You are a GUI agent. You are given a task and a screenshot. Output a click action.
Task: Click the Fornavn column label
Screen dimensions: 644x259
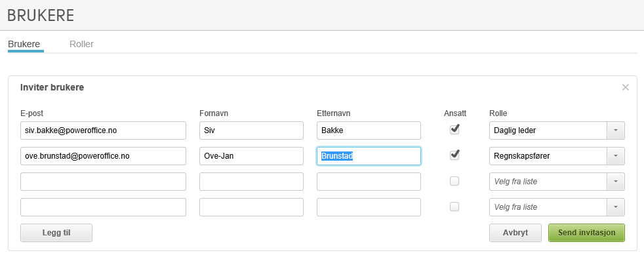pyautogui.click(x=214, y=113)
